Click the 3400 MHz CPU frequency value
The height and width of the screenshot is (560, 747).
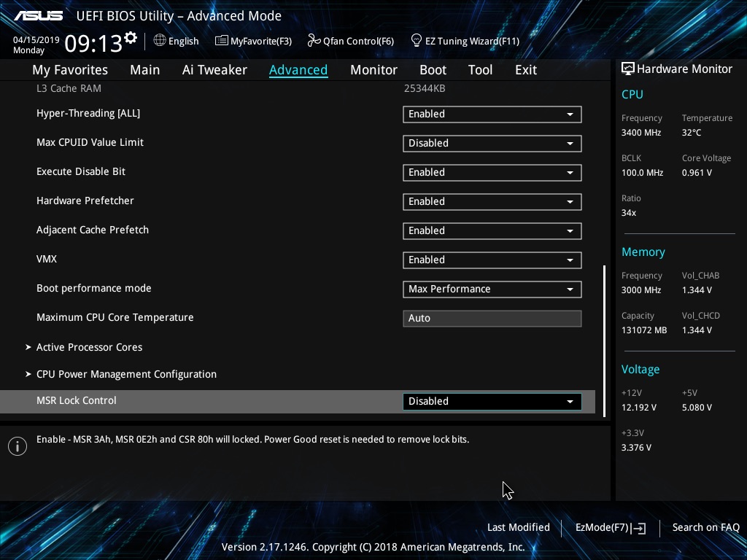click(641, 133)
